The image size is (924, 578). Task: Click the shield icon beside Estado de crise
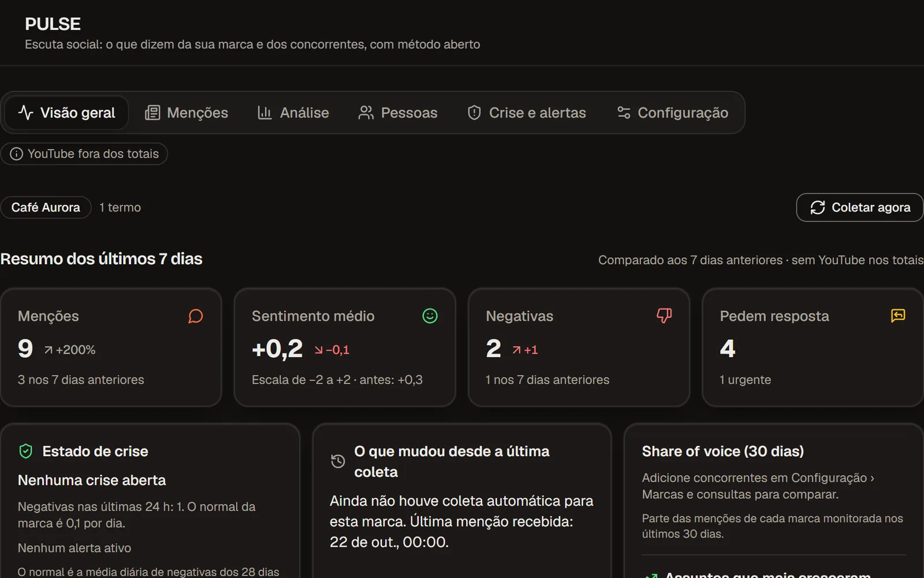tap(26, 451)
